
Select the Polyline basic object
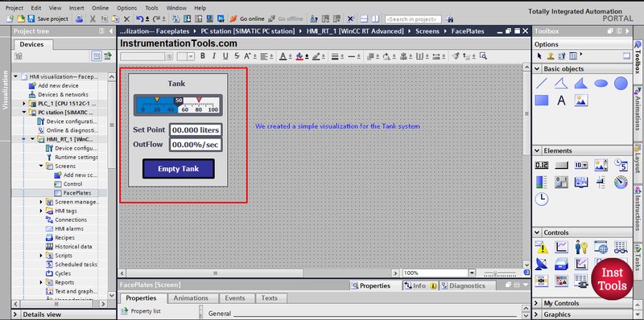(x=561, y=84)
